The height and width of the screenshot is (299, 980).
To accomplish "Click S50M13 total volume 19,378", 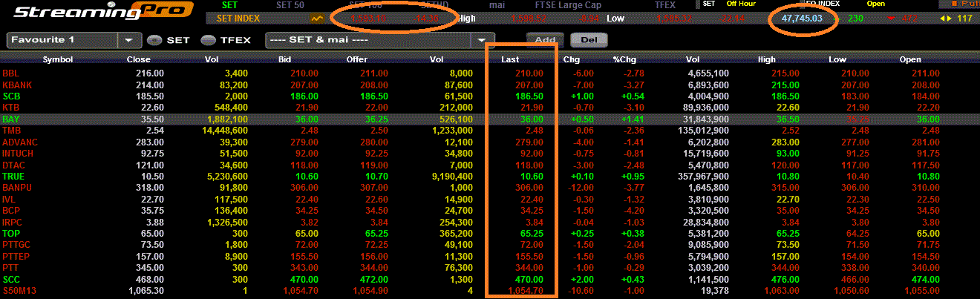I will click(716, 291).
